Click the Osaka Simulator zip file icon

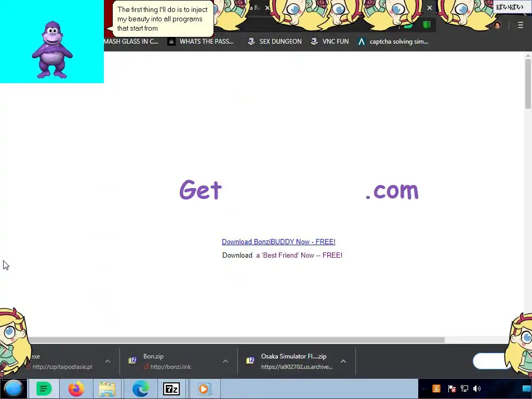click(x=250, y=361)
